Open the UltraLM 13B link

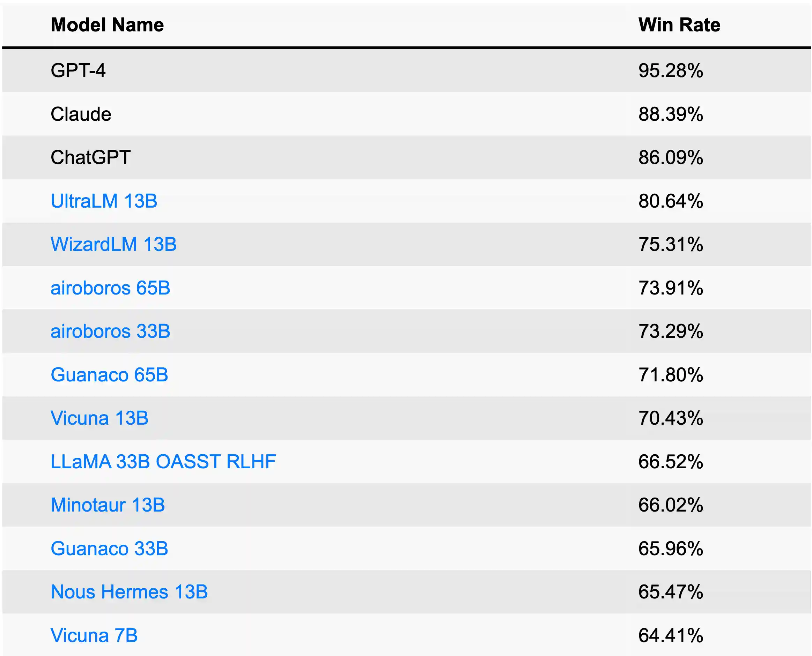pyautogui.click(x=104, y=201)
